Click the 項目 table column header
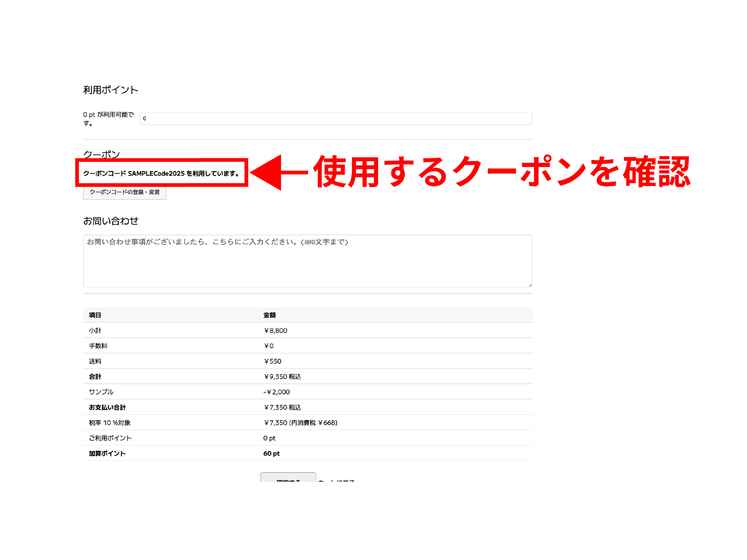 (95, 315)
